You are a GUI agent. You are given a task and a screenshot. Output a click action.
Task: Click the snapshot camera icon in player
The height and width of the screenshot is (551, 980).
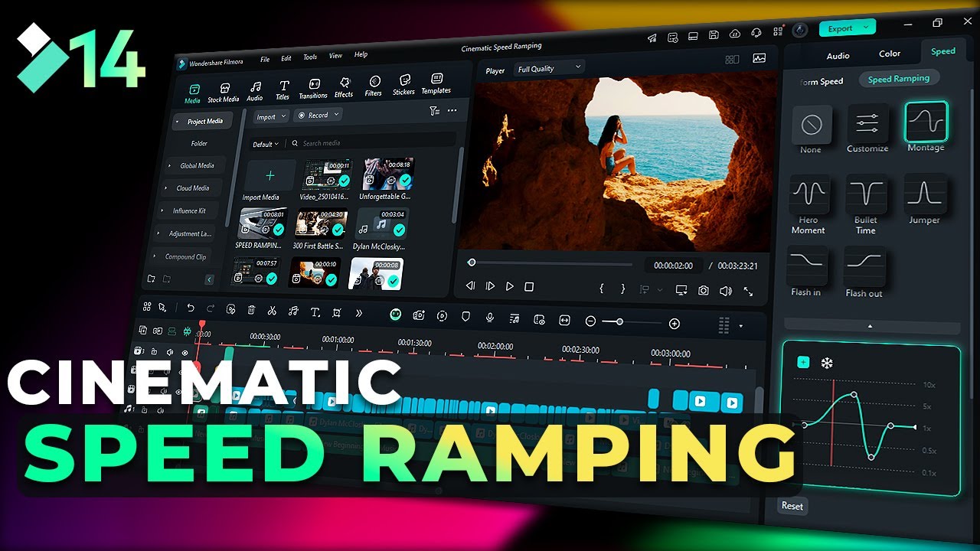click(x=704, y=291)
